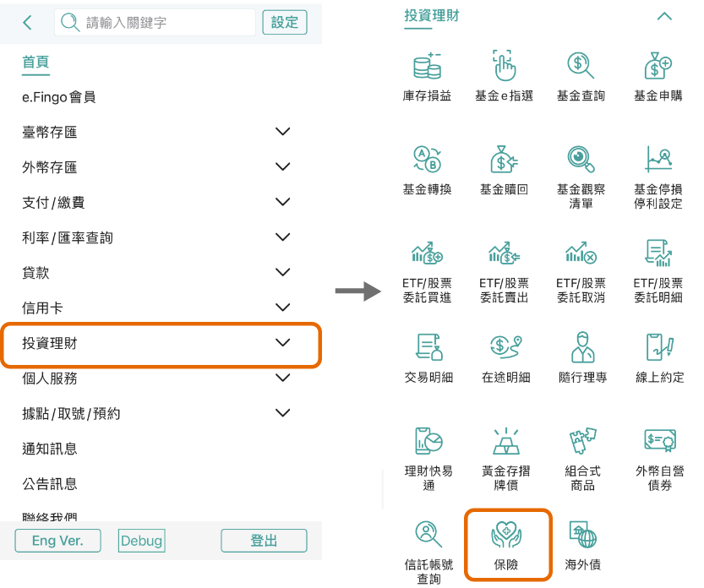Open 信託帳號查詢 trust account icon
704x588 pixels.
(x=428, y=534)
